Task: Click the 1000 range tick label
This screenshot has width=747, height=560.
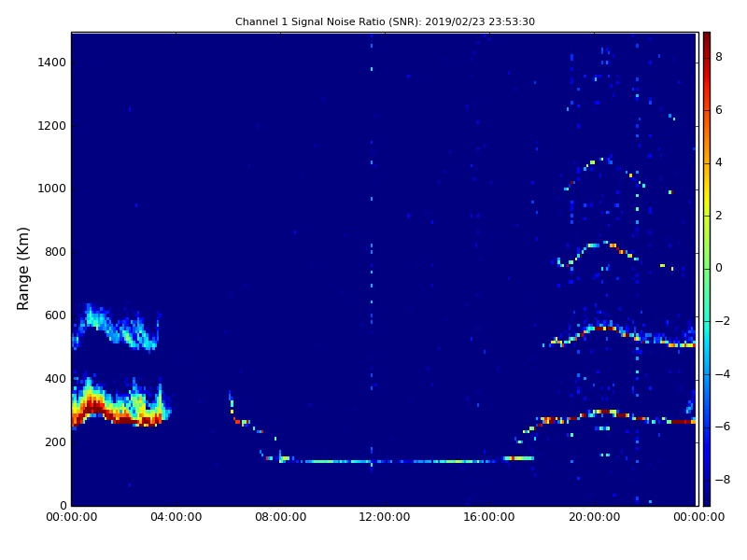Action: click(52, 189)
